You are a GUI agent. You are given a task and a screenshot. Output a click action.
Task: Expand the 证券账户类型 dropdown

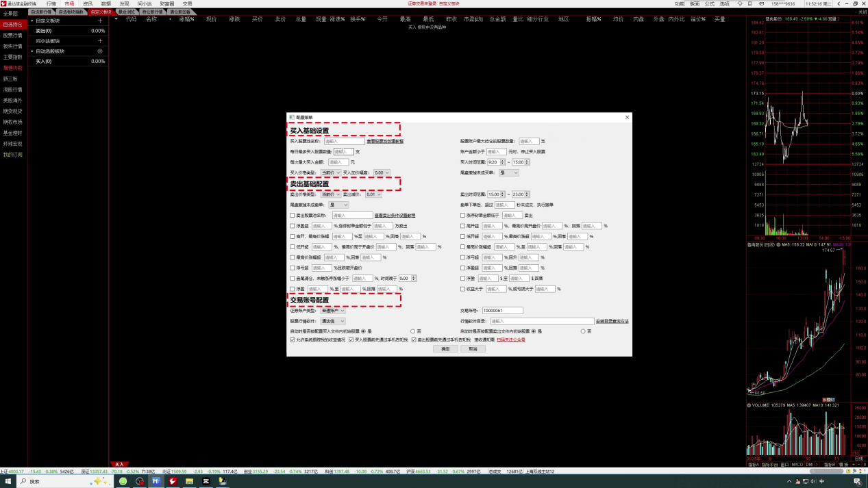334,311
